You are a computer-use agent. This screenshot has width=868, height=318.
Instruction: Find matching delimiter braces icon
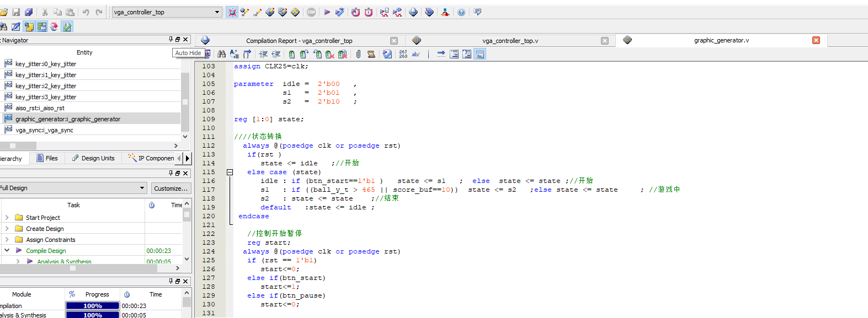247,54
